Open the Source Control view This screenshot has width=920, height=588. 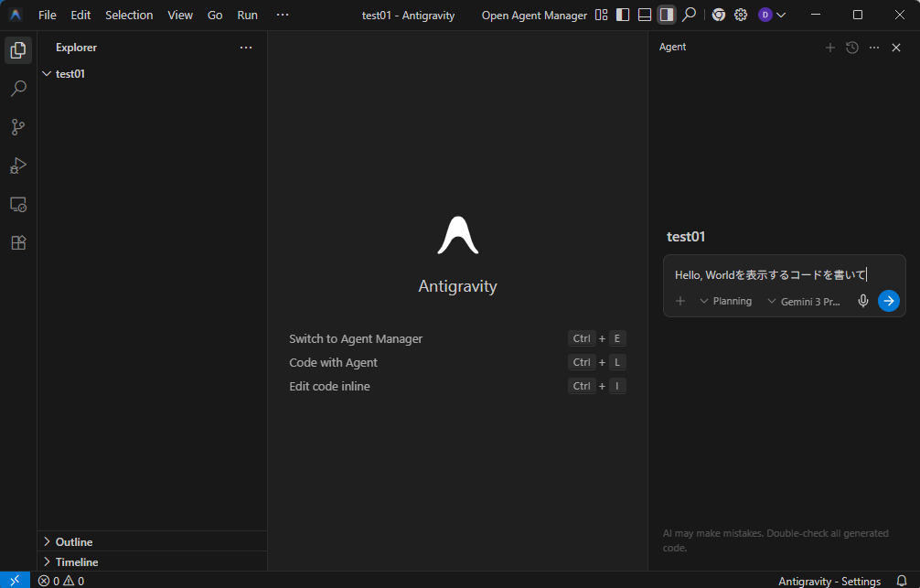[18, 127]
